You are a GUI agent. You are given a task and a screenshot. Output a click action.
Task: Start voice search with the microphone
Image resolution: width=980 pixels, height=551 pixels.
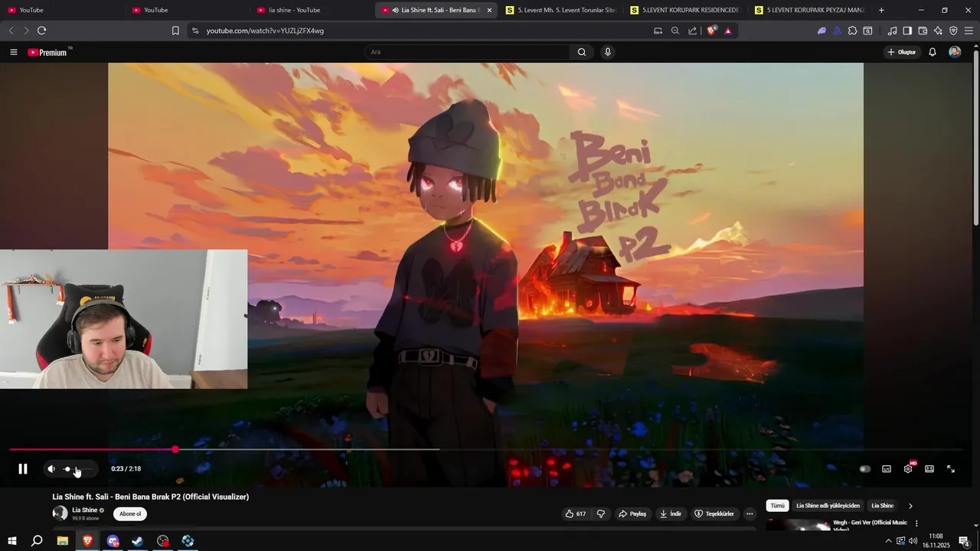[608, 52]
